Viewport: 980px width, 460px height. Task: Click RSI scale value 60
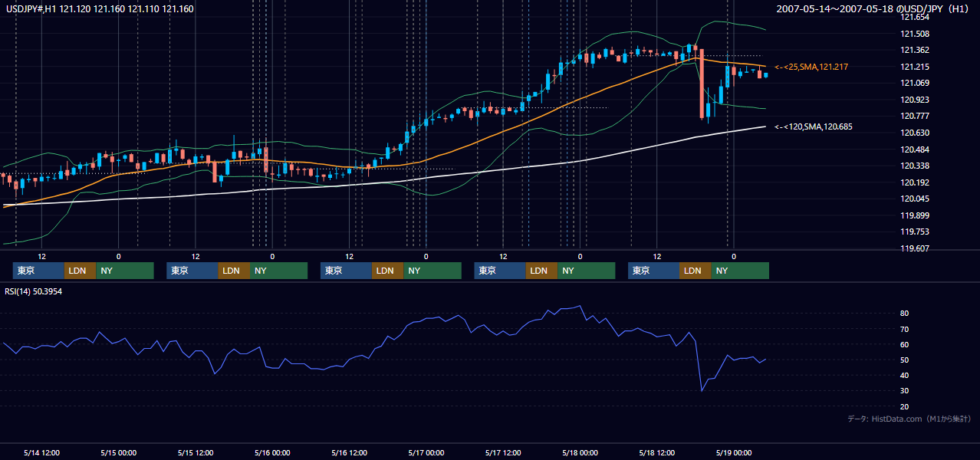[905, 344]
